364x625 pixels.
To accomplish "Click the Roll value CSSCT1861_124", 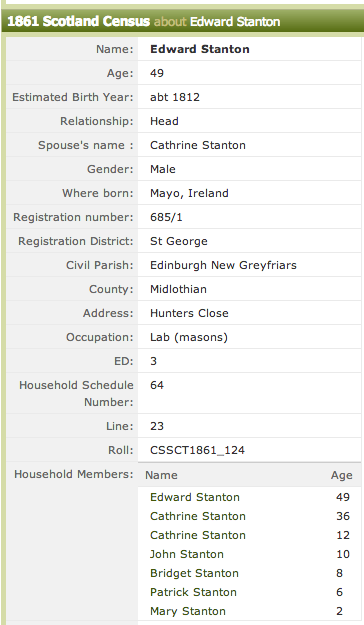I will [x=197, y=450].
